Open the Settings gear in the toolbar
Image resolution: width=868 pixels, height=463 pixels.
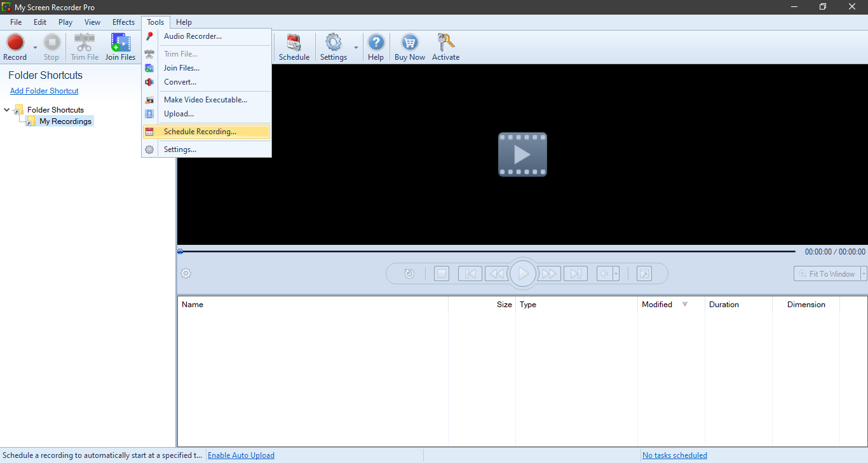[x=334, y=48]
